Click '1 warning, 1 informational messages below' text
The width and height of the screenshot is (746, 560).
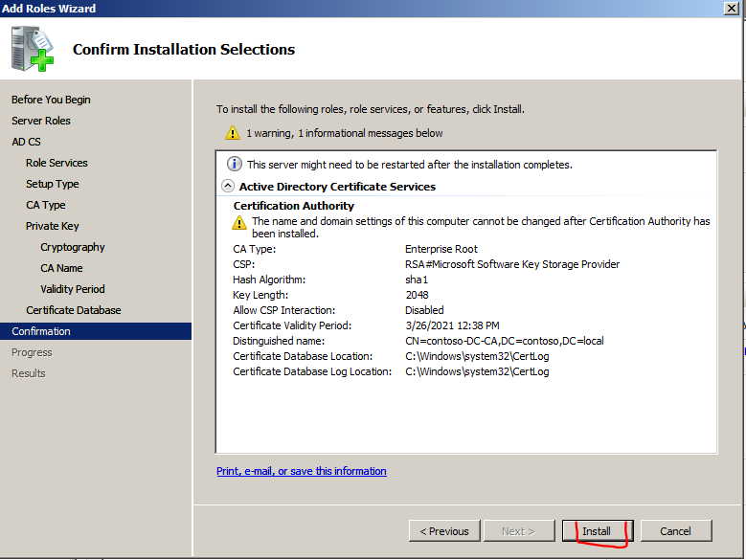pos(345,133)
